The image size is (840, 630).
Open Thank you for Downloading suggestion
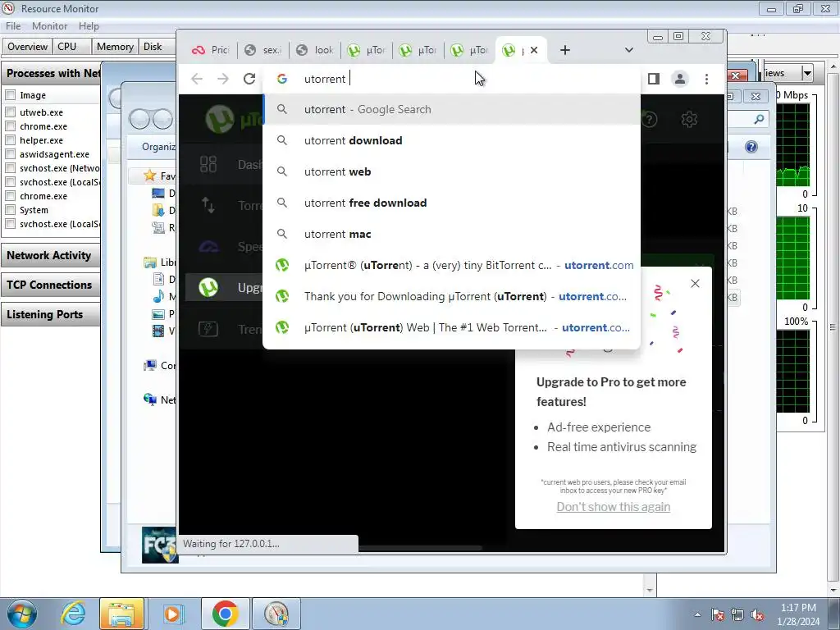[x=452, y=296]
